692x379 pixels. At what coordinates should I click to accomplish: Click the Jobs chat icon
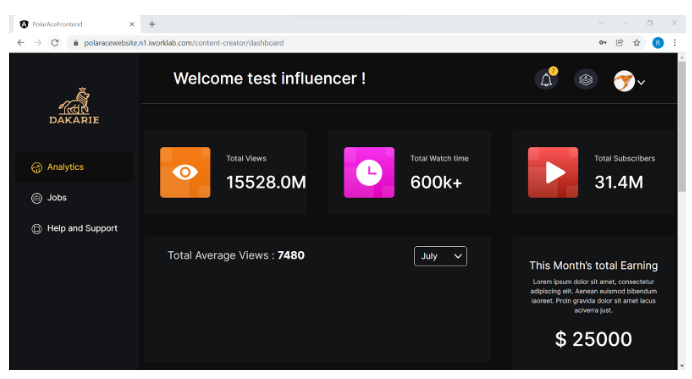(x=37, y=198)
